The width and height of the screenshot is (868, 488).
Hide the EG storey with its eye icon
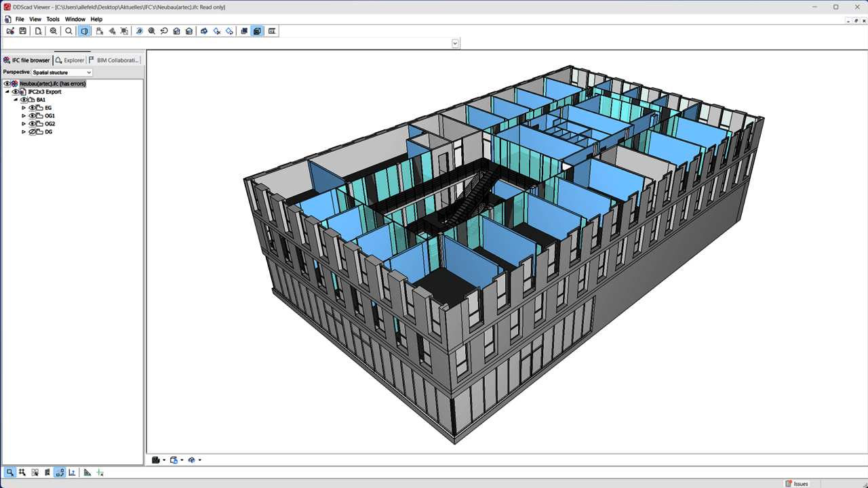[x=32, y=108]
